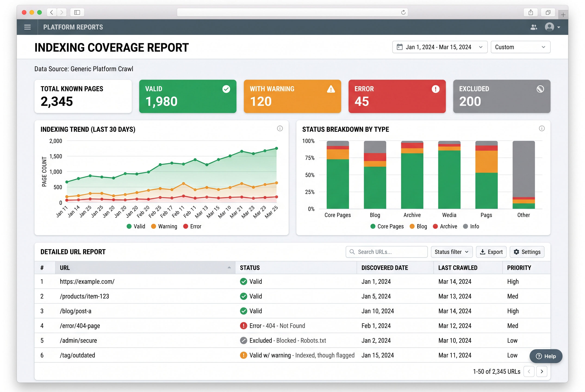The width and height of the screenshot is (585, 392).
Task: Open table Settings button
Action: point(527,252)
